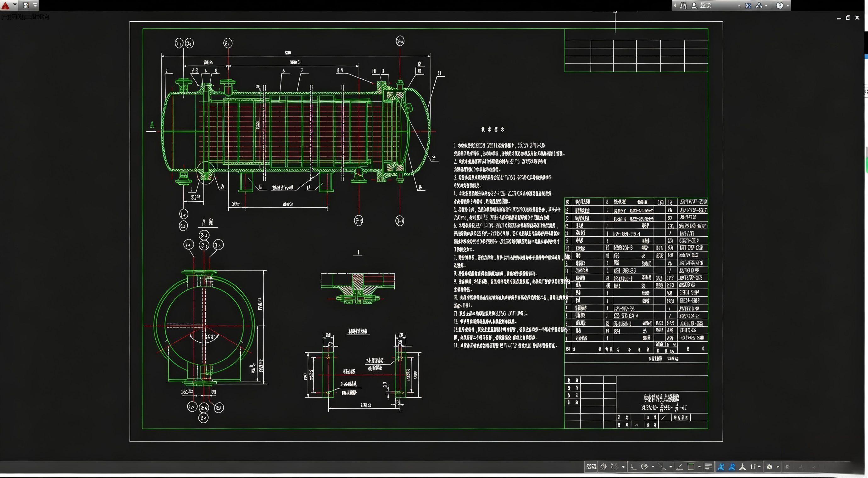
Task: Toggle snap mode dotted grid icon
Action: tap(614, 467)
